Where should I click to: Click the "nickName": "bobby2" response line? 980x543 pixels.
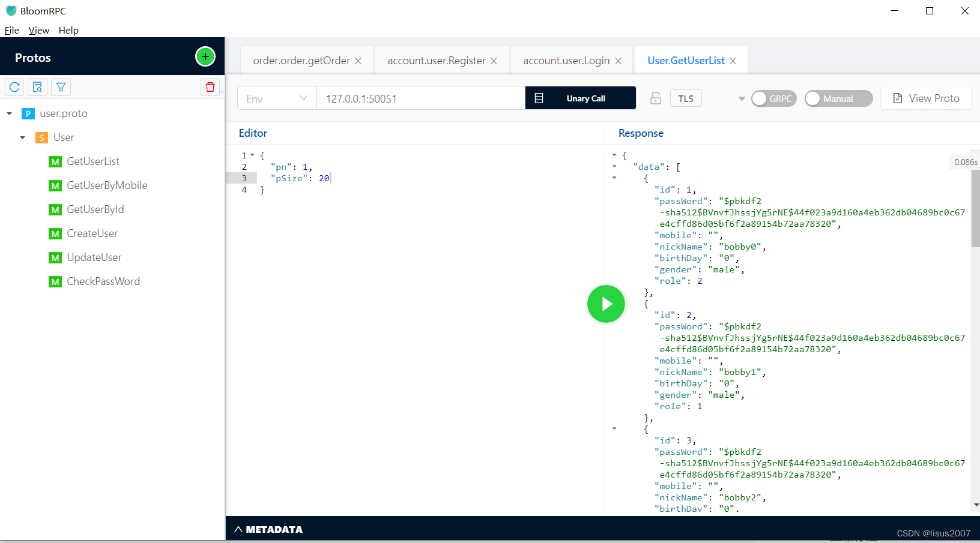(x=710, y=497)
